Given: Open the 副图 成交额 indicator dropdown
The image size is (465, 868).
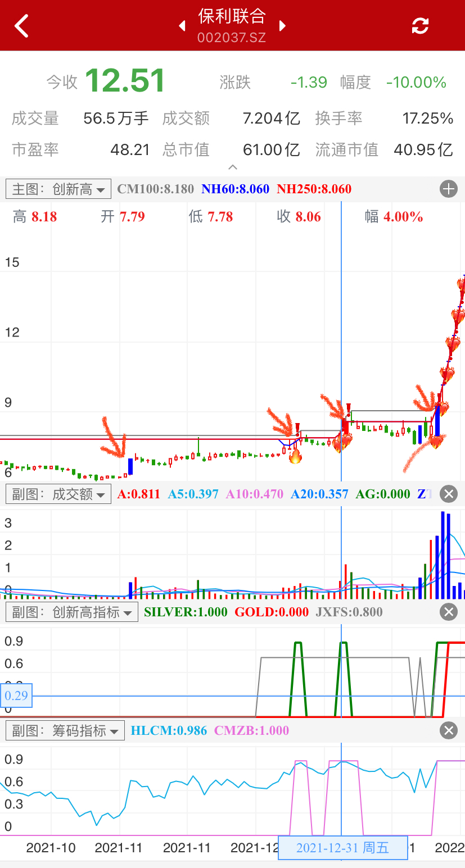Looking at the screenshot, I should [58, 494].
